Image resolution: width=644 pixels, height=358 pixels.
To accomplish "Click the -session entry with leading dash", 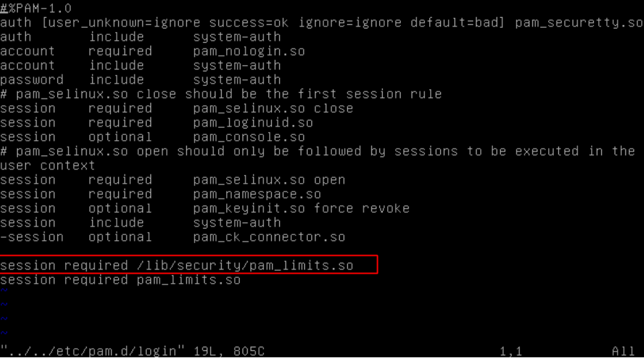I will point(31,237).
